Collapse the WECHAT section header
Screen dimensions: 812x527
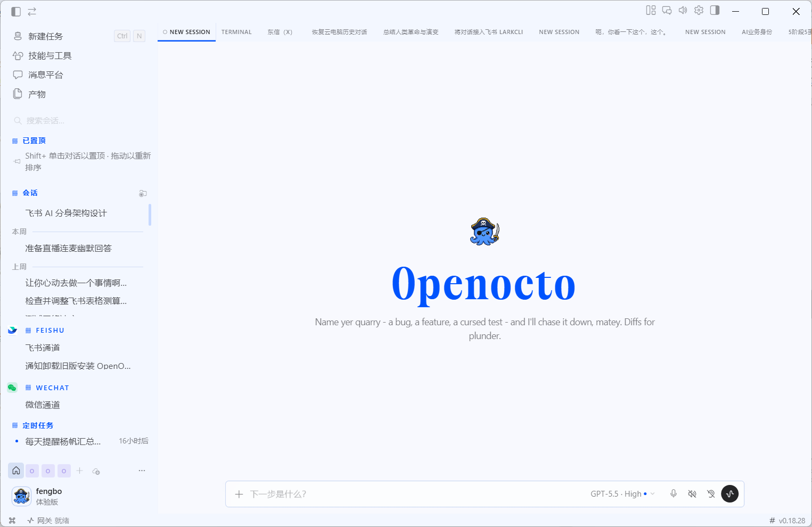point(47,388)
